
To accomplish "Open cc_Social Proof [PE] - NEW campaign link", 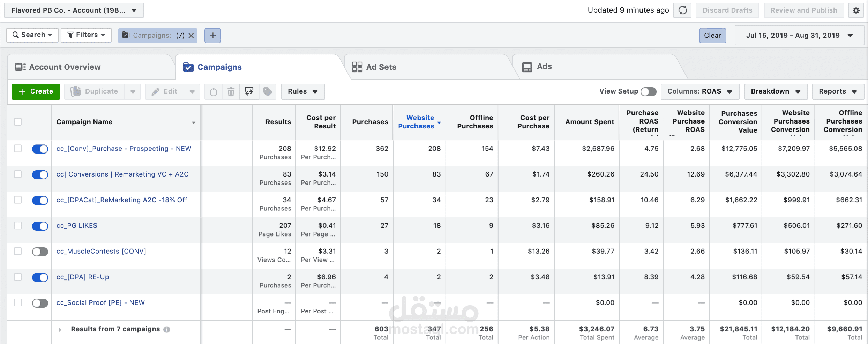I will [100, 303].
